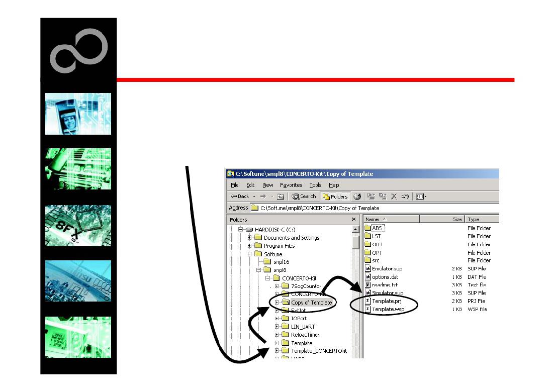Select Template_CONCERTOkit folder in tree
Image resolution: width=555 pixels, height=392 pixels.
319,351
